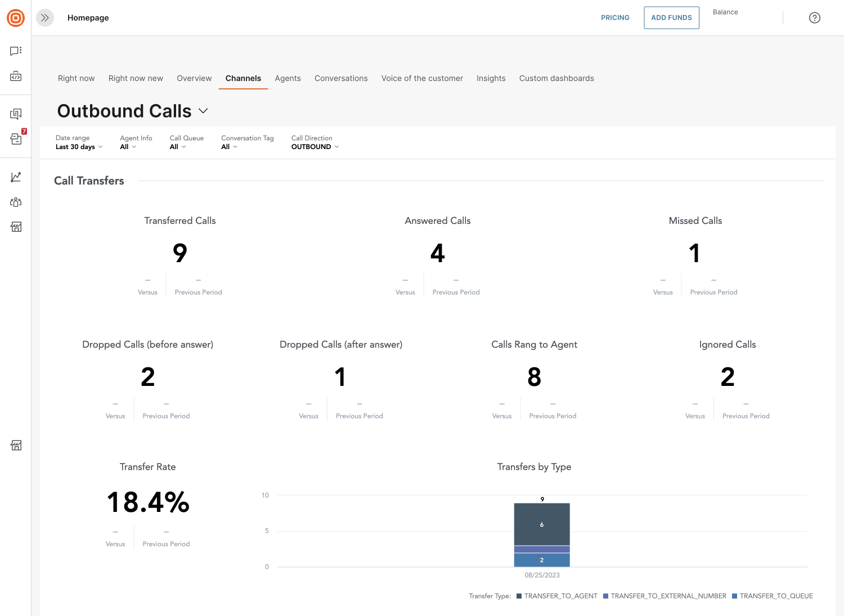Toggle TRANSFER_TO_AGENT legend swatch
844x616 pixels.
pos(519,596)
